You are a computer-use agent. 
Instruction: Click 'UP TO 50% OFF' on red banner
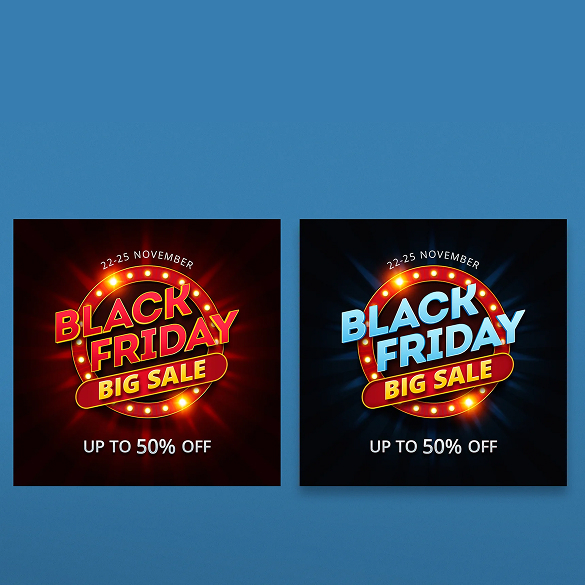(147, 446)
